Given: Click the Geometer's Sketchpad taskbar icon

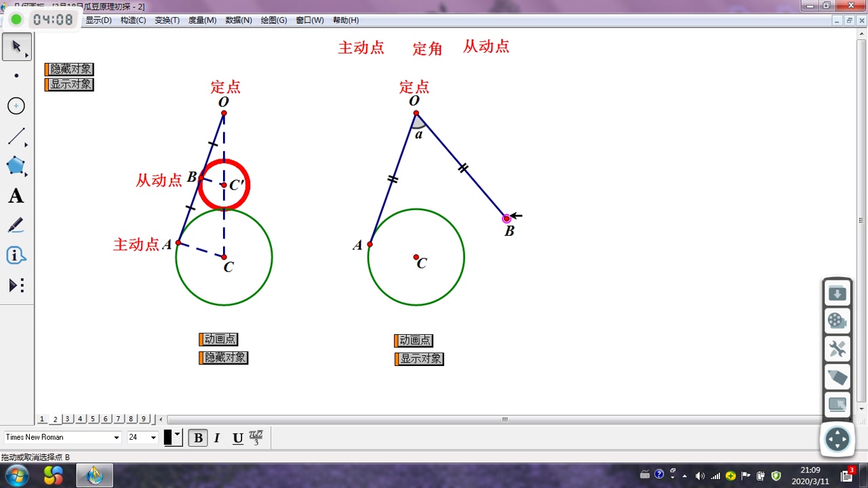Looking at the screenshot, I should pos(94,475).
